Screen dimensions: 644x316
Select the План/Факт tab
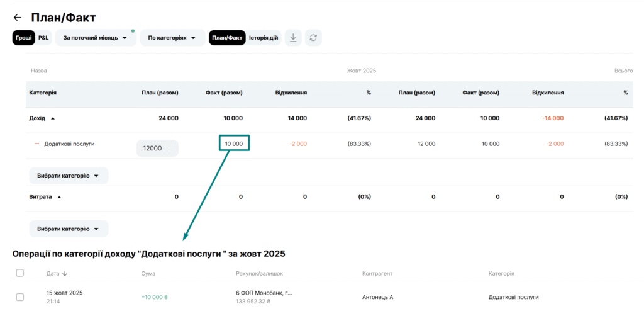(x=227, y=38)
